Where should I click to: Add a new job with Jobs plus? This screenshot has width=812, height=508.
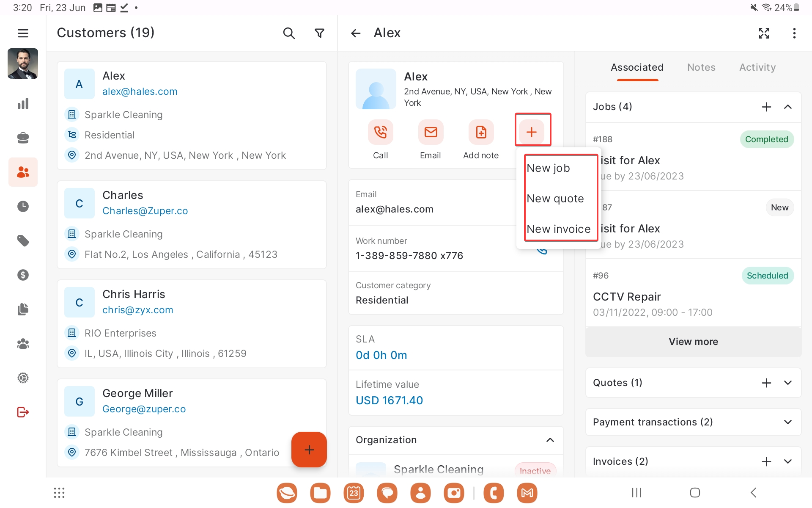coord(766,107)
